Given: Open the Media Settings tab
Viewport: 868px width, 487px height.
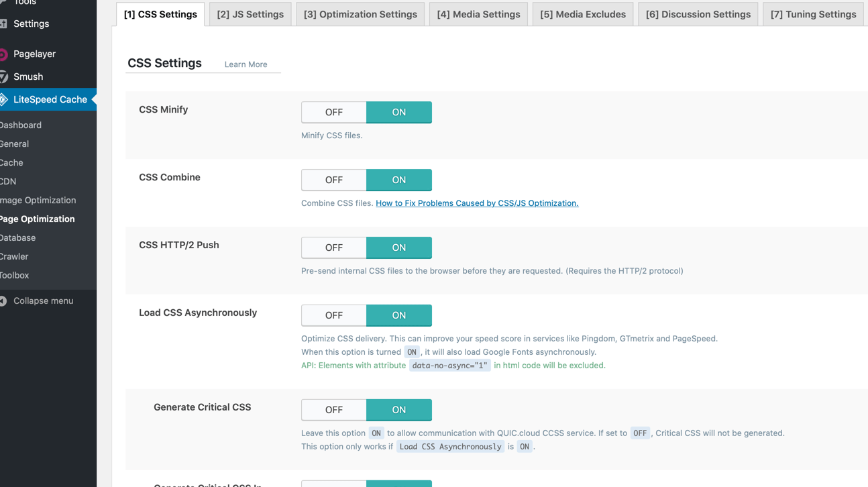Looking at the screenshot, I should pos(478,14).
